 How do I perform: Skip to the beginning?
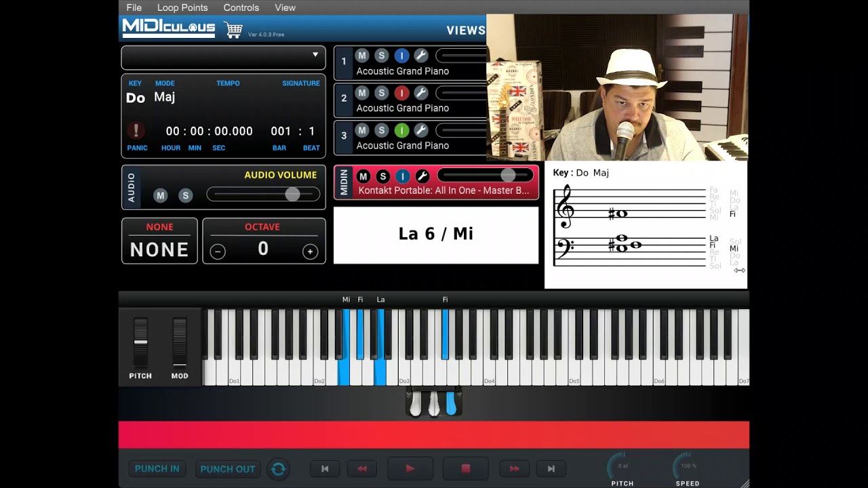coord(325,468)
